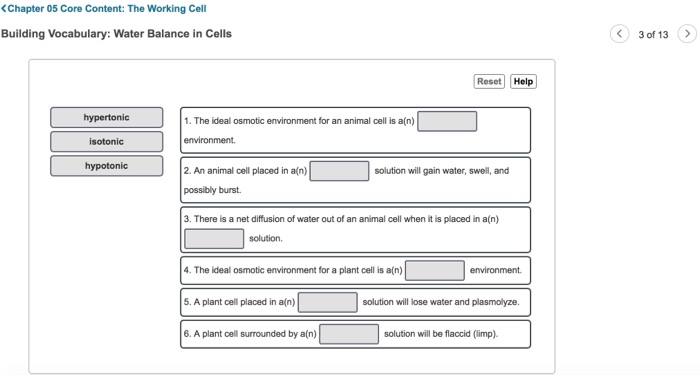Select the hypotonic word tile
Screen dimensions: 700x375
pyautogui.click(x=106, y=166)
